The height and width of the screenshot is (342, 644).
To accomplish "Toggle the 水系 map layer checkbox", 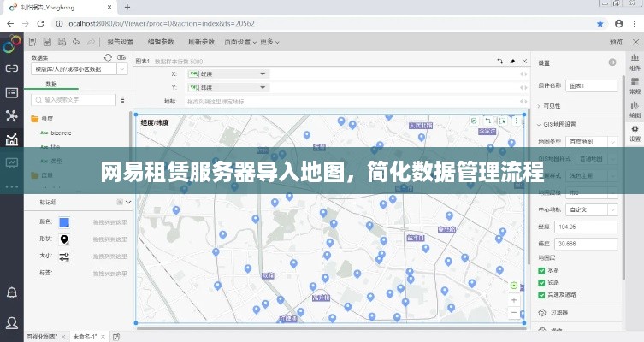I will (x=541, y=270).
